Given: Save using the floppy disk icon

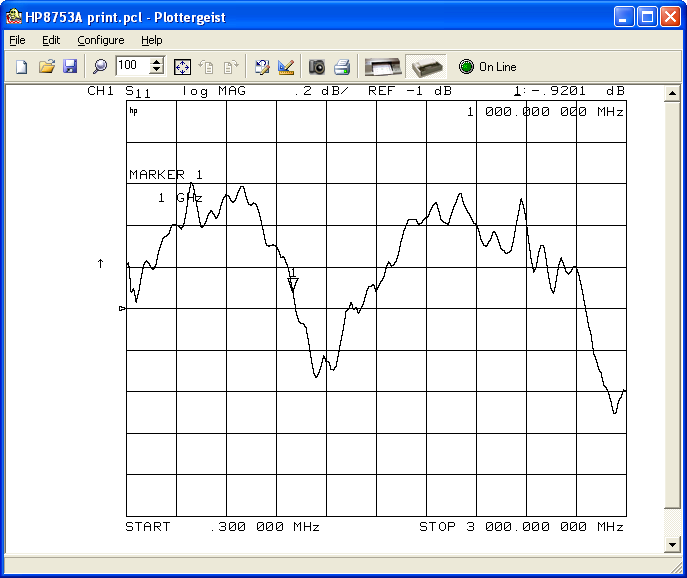Looking at the screenshot, I should 70,67.
